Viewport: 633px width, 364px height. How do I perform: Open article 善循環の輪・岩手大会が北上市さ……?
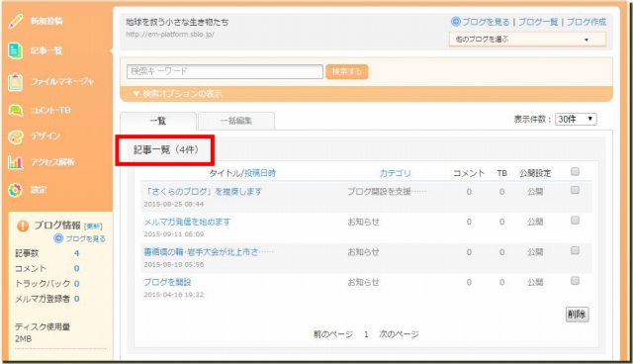(209, 252)
